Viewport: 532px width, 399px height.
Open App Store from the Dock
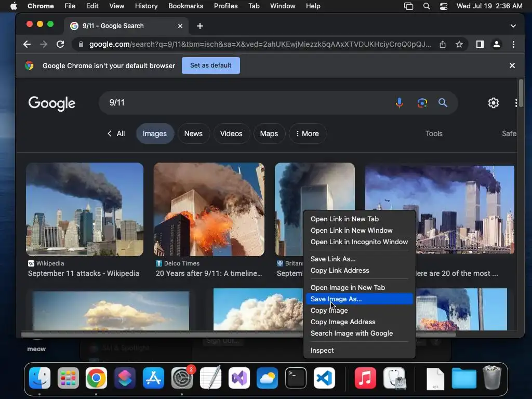pos(154,378)
